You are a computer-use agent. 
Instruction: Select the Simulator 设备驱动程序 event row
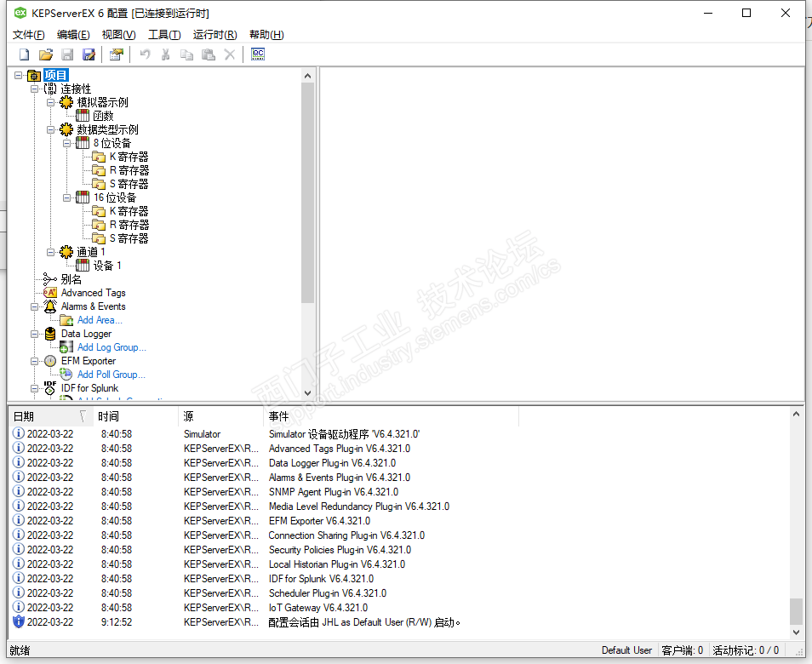(398, 434)
